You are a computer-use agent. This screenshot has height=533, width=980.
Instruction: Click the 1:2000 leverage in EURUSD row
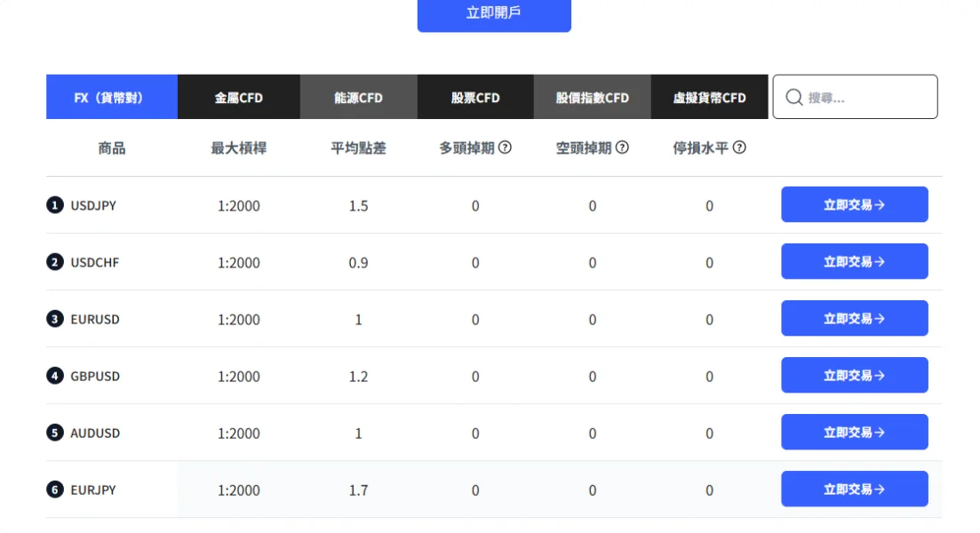click(x=239, y=319)
